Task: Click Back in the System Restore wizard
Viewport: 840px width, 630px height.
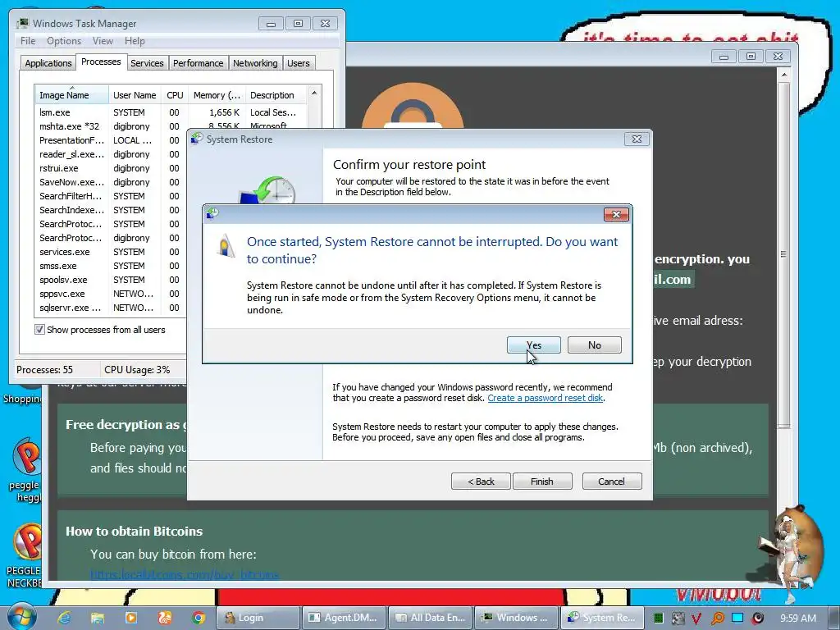Action: click(481, 481)
